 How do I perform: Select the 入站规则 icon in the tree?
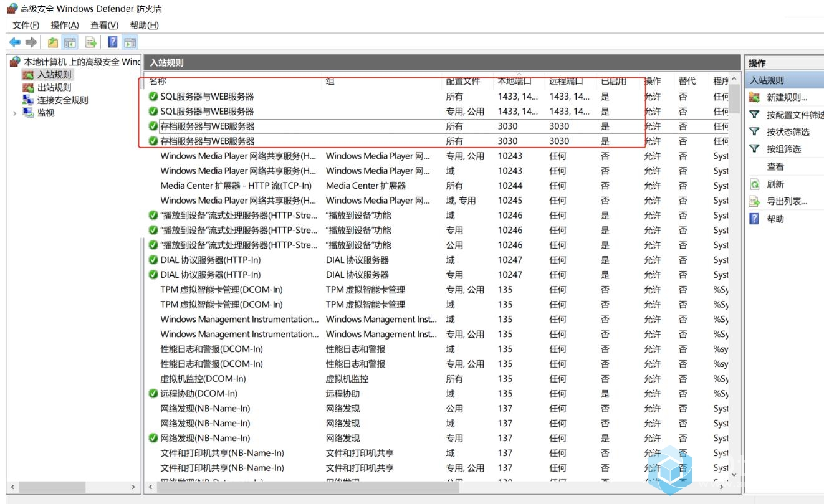[x=28, y=75]
